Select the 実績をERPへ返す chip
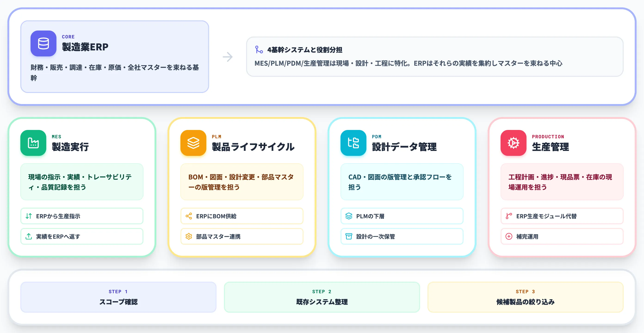Image resolution: width=644 pixels, height=333 pixels. 82,236
